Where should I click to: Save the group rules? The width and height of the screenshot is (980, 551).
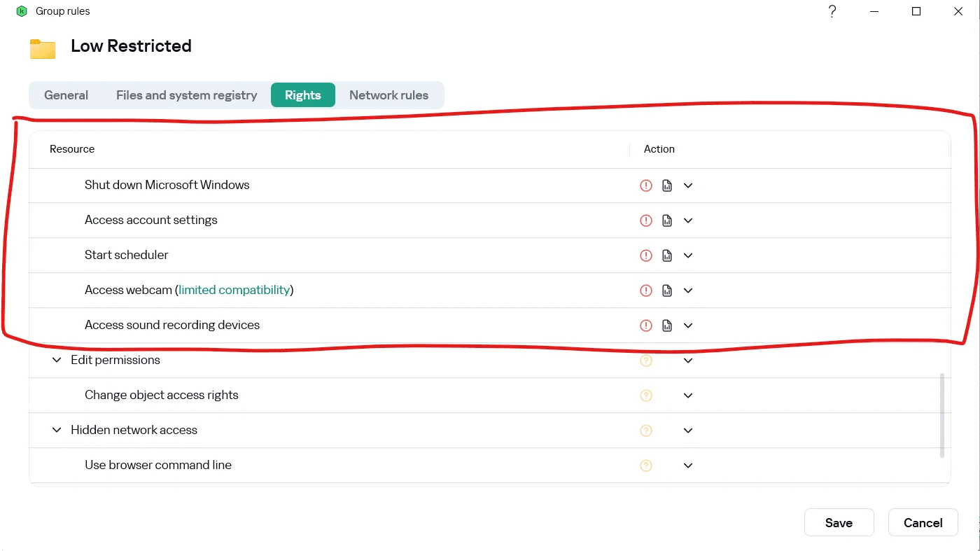tap(839, 522)
